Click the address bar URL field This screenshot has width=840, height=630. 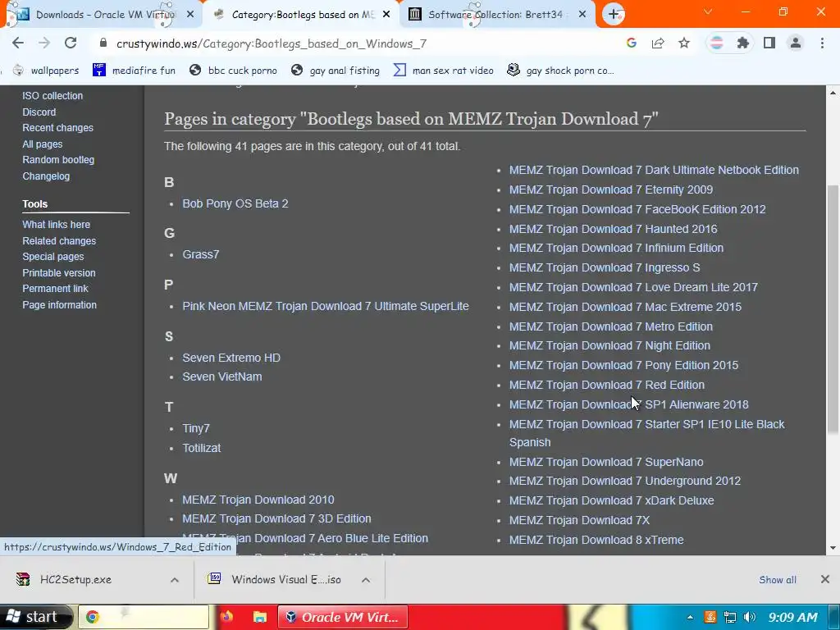(354, 43)
